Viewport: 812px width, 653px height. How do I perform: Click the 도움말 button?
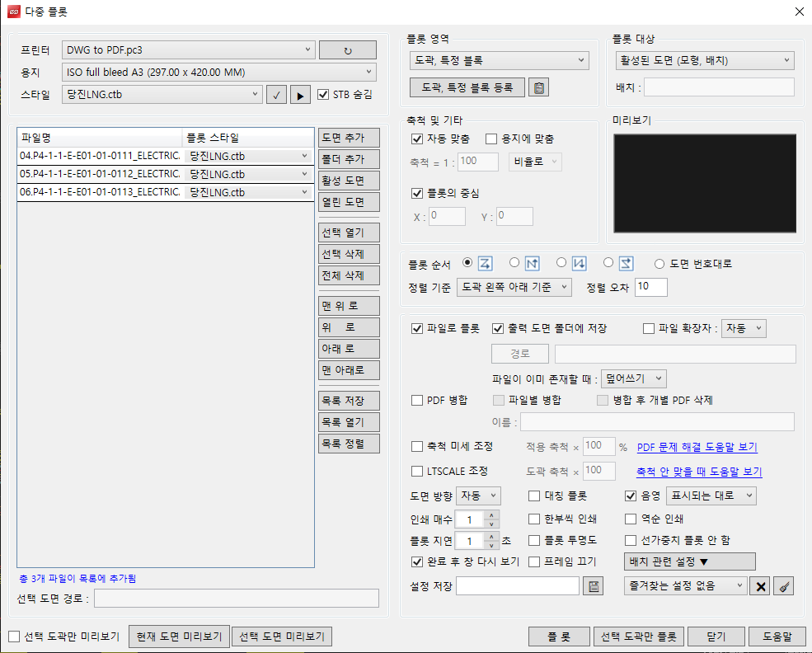tap(777, 637)
